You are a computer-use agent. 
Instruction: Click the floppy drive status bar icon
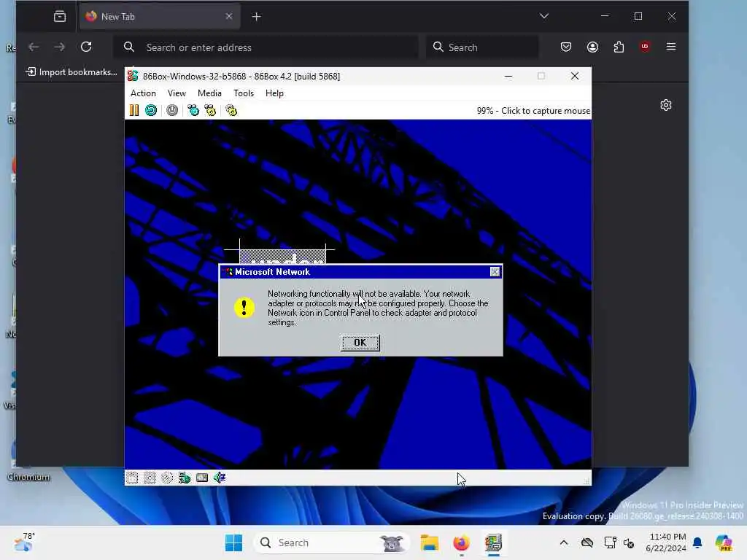[132, 478]
